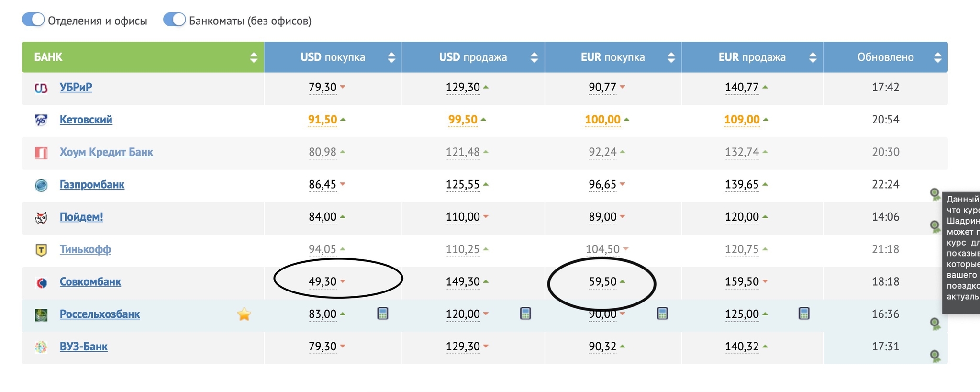This screenshot has width=980, height=392.
Task: Click Пойдем! USD покупка rate 84,00
Action: (323, 217)
